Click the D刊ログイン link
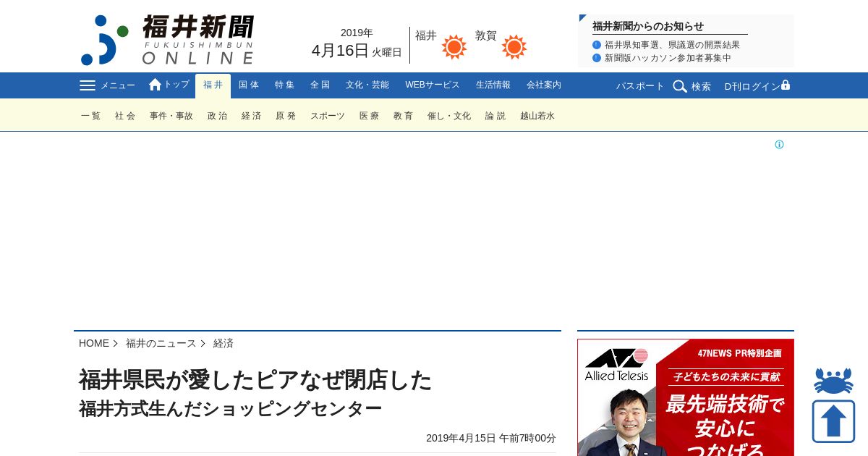This screenshot has width=868, height=456. click(752, 86)
